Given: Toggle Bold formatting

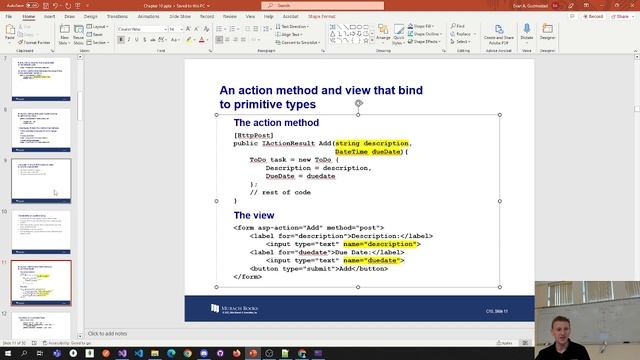Looking at the screenshot, I should (x=121, y=40).
